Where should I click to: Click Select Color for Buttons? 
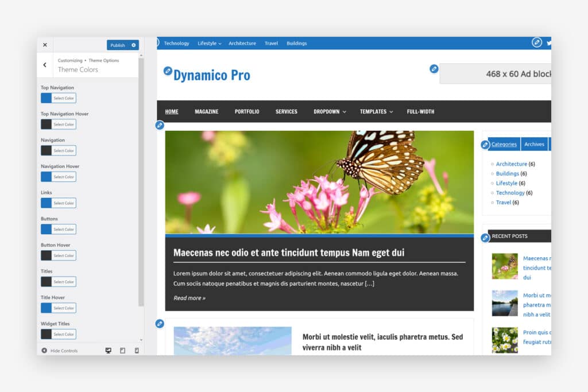click(x=64, y=230)
